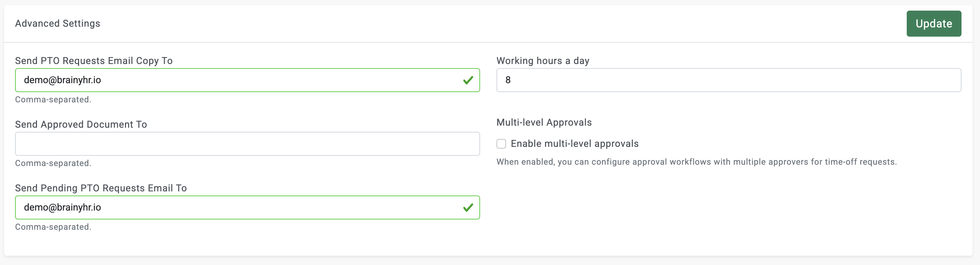Click the Multi-level Approvals section heading
The width and height of the screenshot is (980, 265).
coord(544,123)
